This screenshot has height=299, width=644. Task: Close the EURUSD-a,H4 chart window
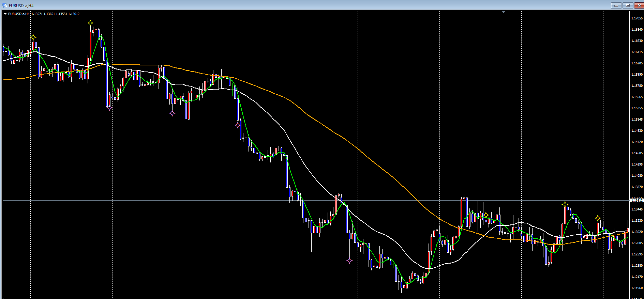pos(639,5)
